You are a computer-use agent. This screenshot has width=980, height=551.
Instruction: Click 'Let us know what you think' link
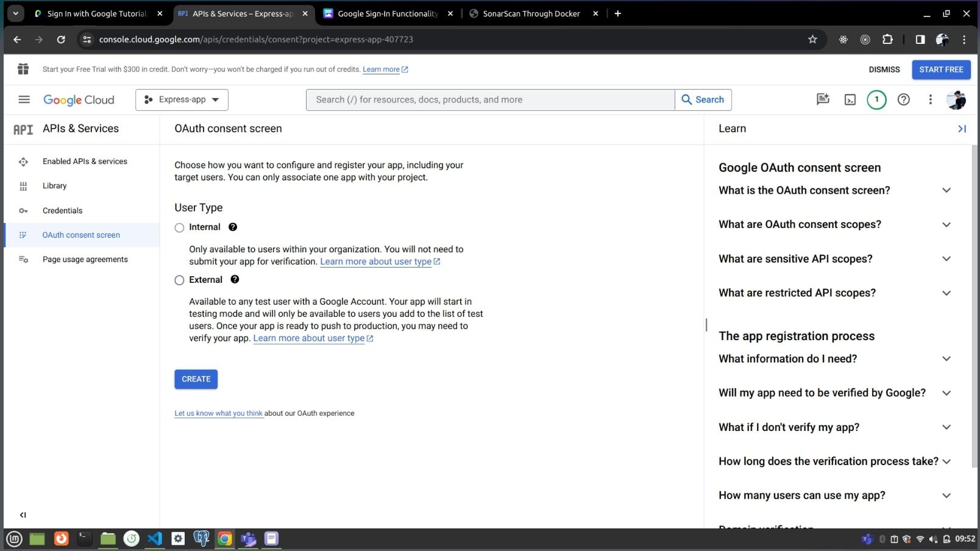[219, 413]
